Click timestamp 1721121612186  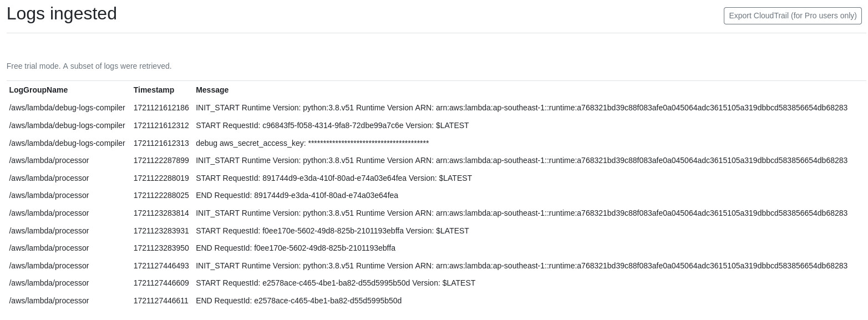pyautogui.click(x=161, y=108)
